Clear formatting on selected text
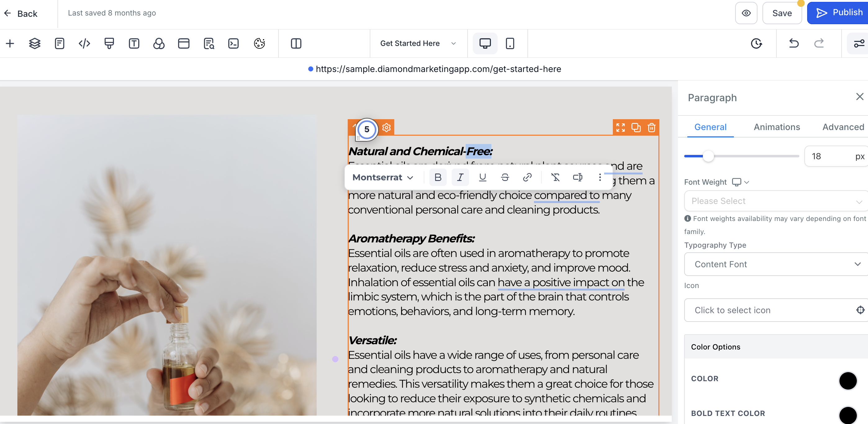Viewport: 868px width, 424px height. pos(555,177)
